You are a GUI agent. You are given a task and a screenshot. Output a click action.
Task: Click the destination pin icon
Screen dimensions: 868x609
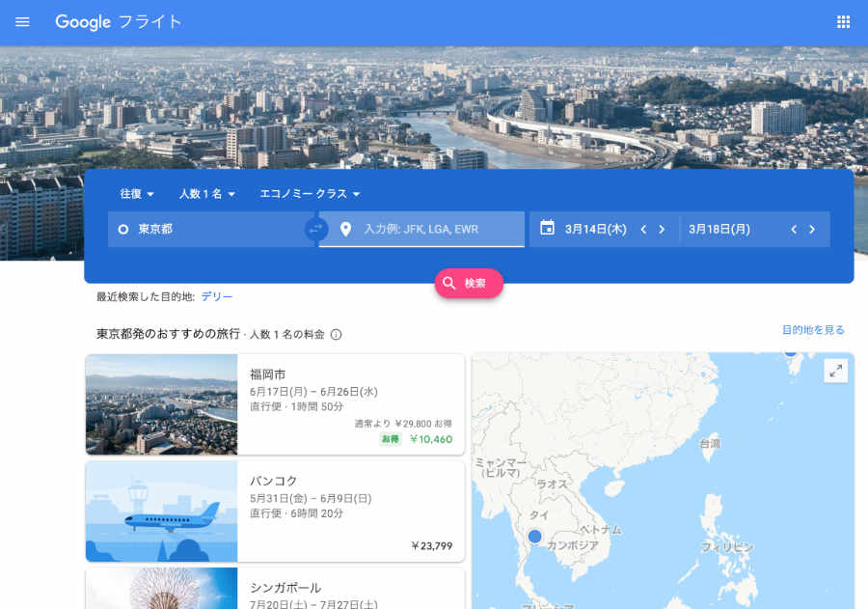click(345, 229)
